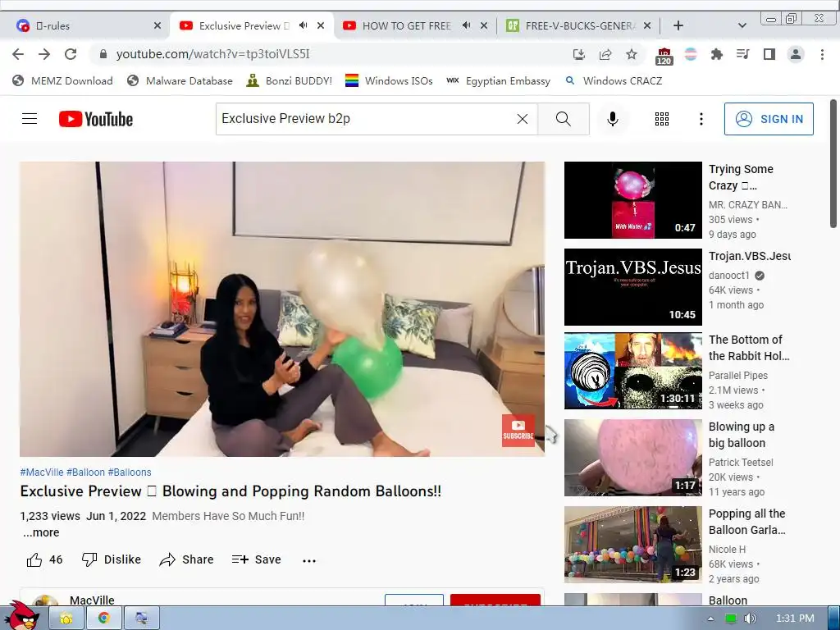The width and height of the screenshot is (840, 630).
Task: Like the video with thumbs up
Action: point(44,559)
